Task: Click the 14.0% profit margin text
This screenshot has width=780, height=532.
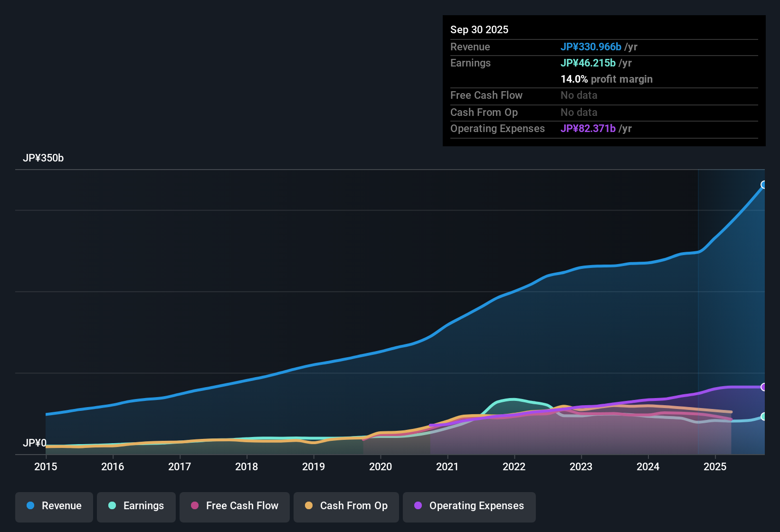Action: (606, 79)
